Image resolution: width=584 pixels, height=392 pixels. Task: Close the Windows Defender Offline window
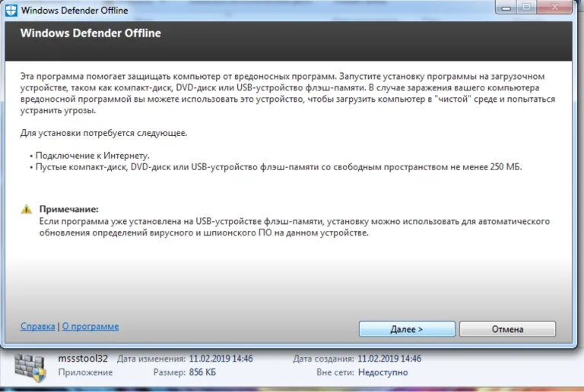[554, 7]
